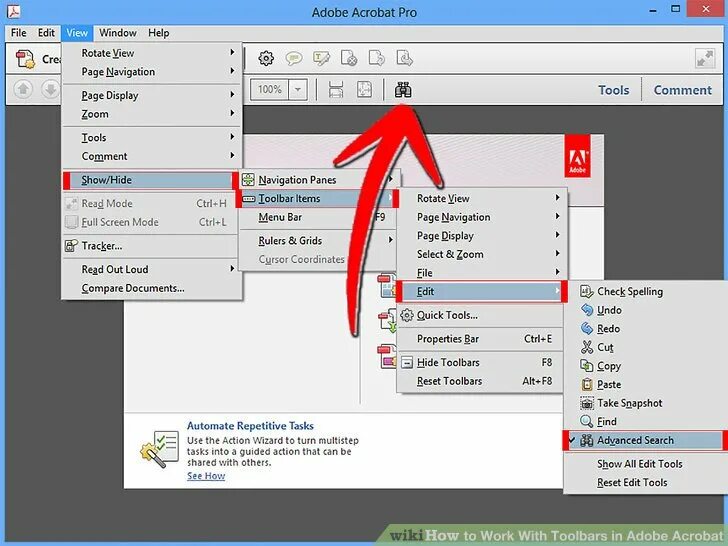
Task: Click the read mode expand arrows icon
Action: click(x=705, y=59)
